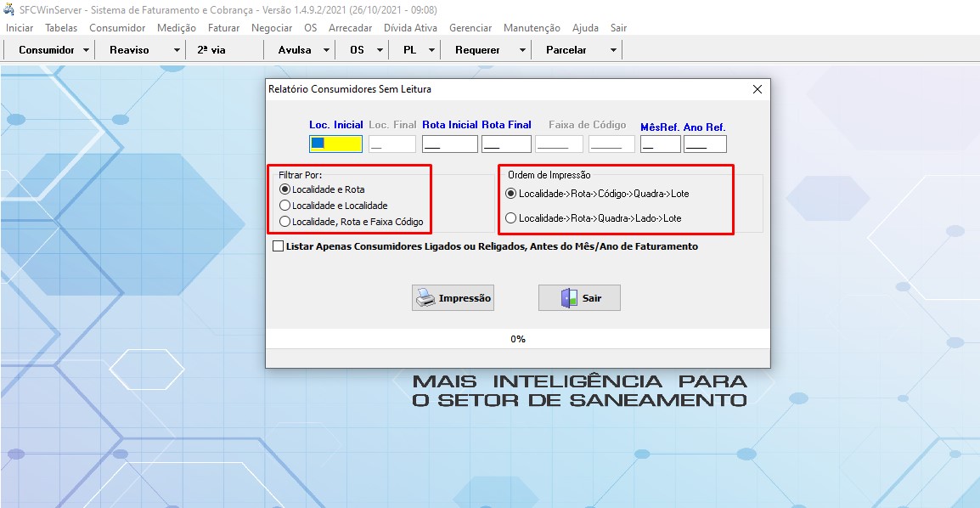The width and height of the screenshot is (980, 508).
Task: Click the yellow Loc. Inicial color swatch
Action: [335, 143]
